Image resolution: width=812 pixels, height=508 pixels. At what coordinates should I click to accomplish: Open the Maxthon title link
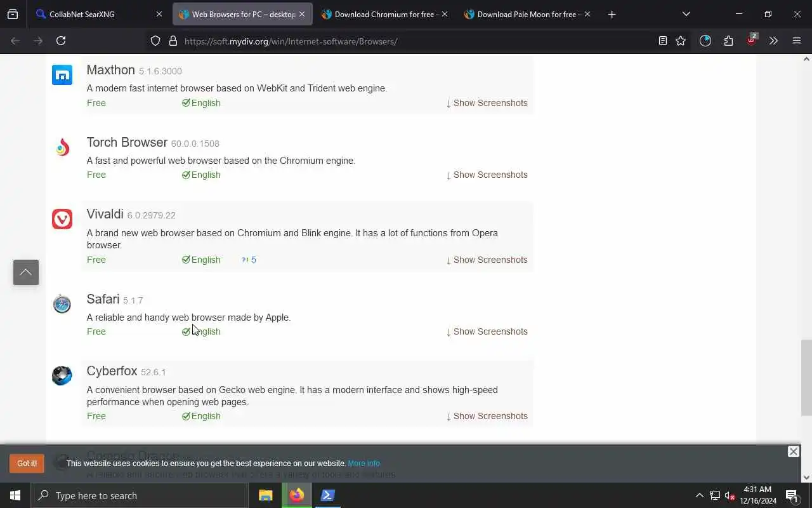[110, 70]
